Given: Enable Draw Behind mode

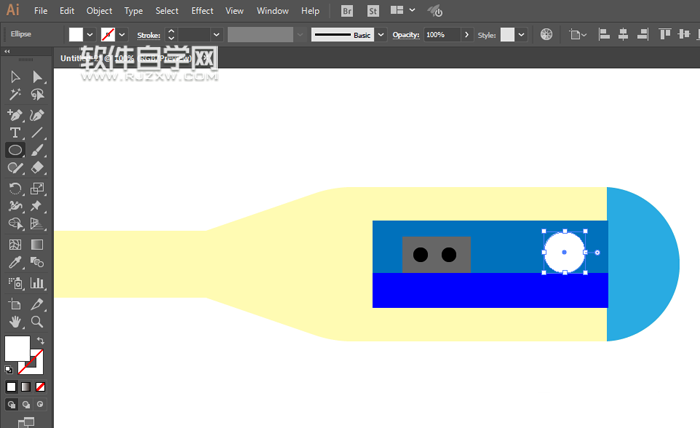Looking at the screenshot, I should coord(26,404).
